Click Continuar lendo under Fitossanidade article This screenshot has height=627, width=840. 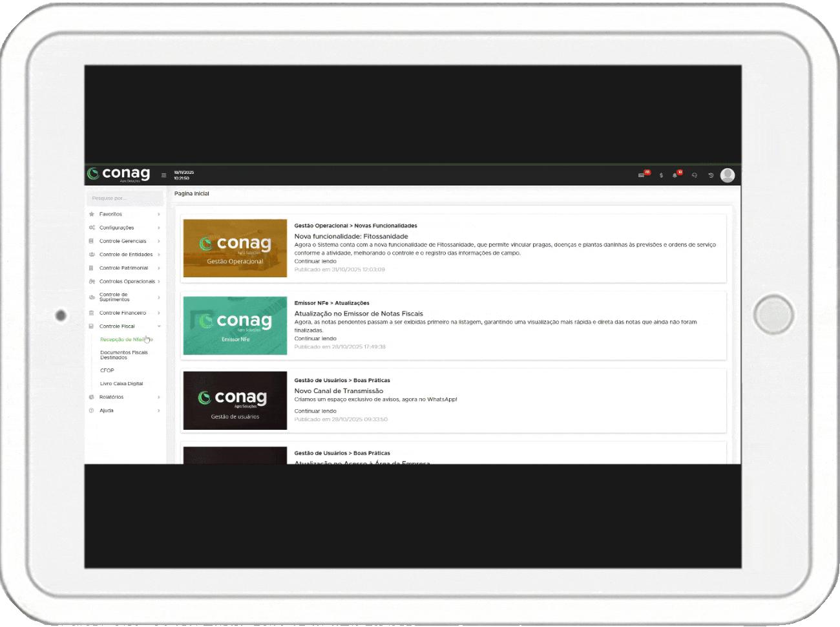[315, 261]
